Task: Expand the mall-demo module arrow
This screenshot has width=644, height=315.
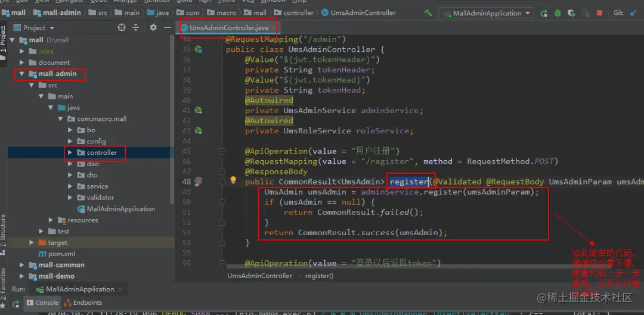Action: (22, 276)
